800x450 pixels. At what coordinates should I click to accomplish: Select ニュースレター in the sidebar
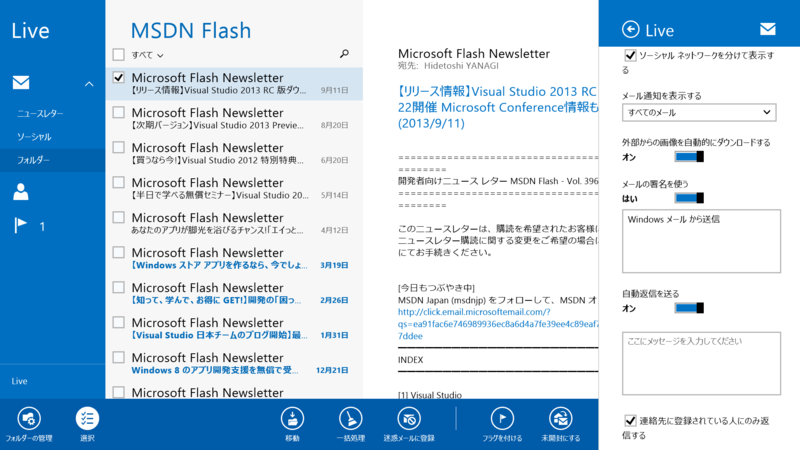(40, 114)
